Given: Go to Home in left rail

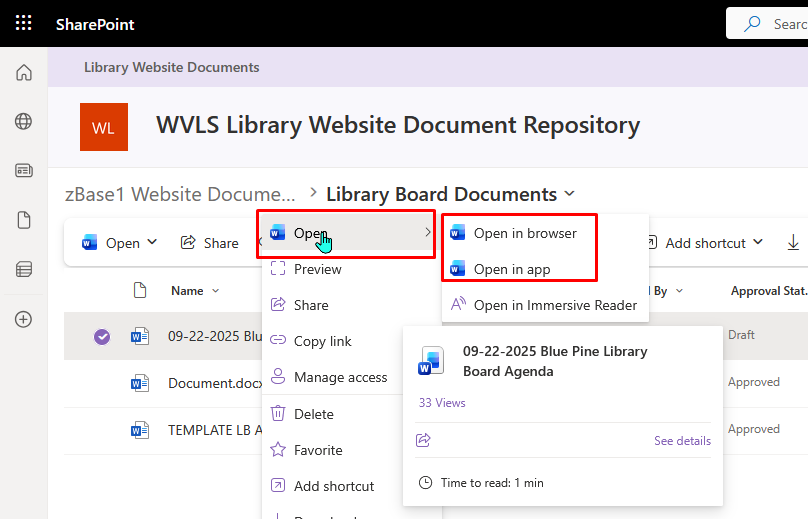Looking at the screenshot, I should click(24, 73).
